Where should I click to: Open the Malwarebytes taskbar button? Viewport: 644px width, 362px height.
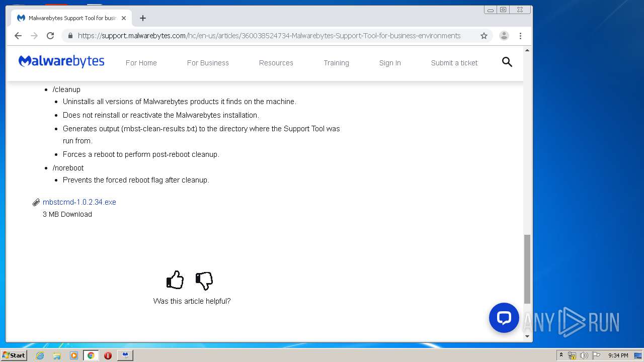pos(125,355)
